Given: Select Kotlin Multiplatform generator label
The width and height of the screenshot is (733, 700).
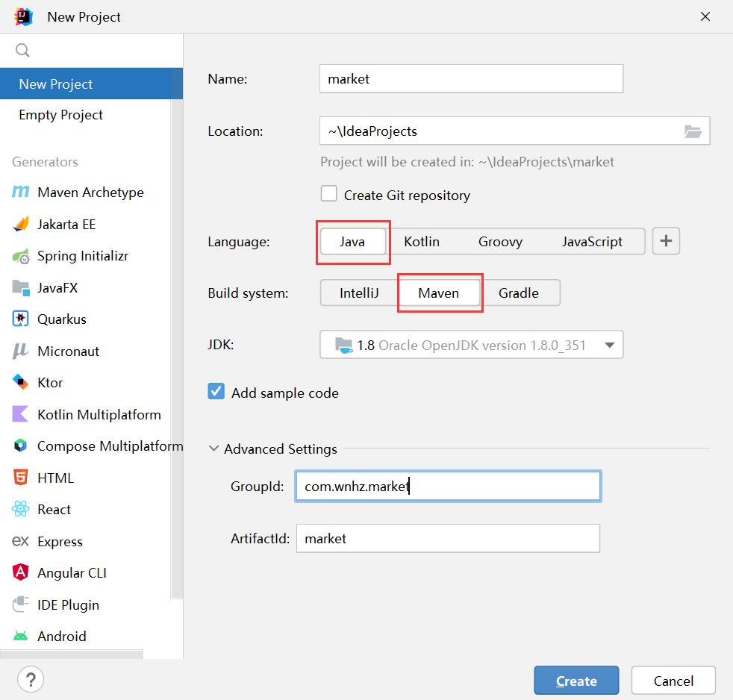Looking at the screenshot, I should coord(99,414).
